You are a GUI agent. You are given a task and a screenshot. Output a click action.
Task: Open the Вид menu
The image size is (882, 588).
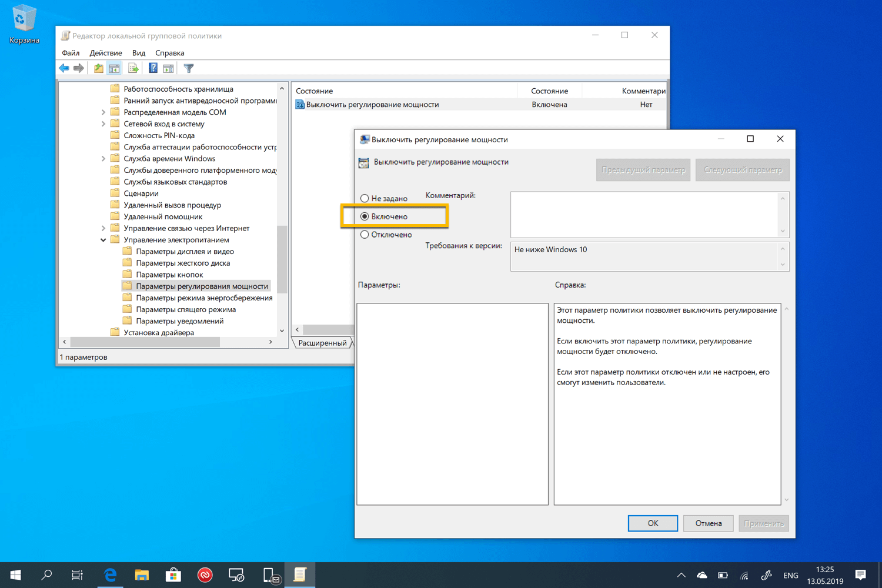[x=139, y=53]
